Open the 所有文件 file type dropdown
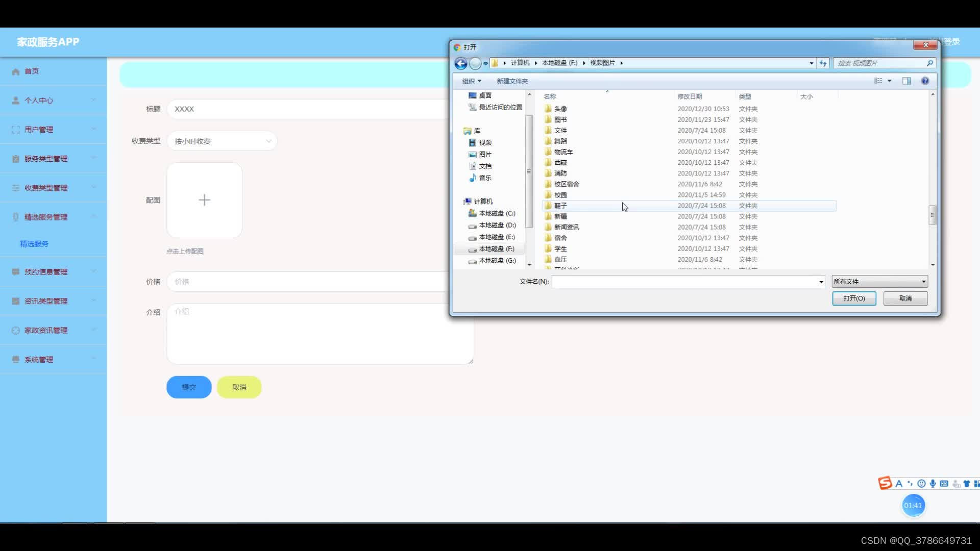Viewport: 980px width, 551px height. (x=879, y=282)
